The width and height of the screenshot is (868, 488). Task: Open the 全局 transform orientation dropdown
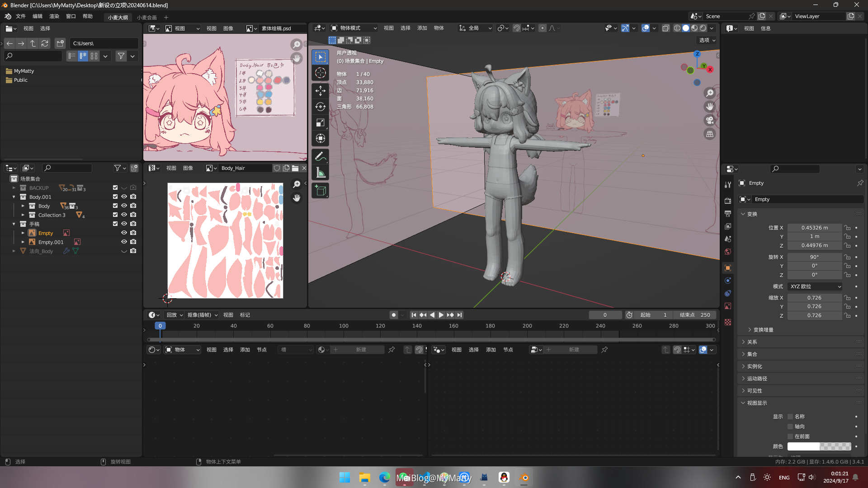point(475,28)
